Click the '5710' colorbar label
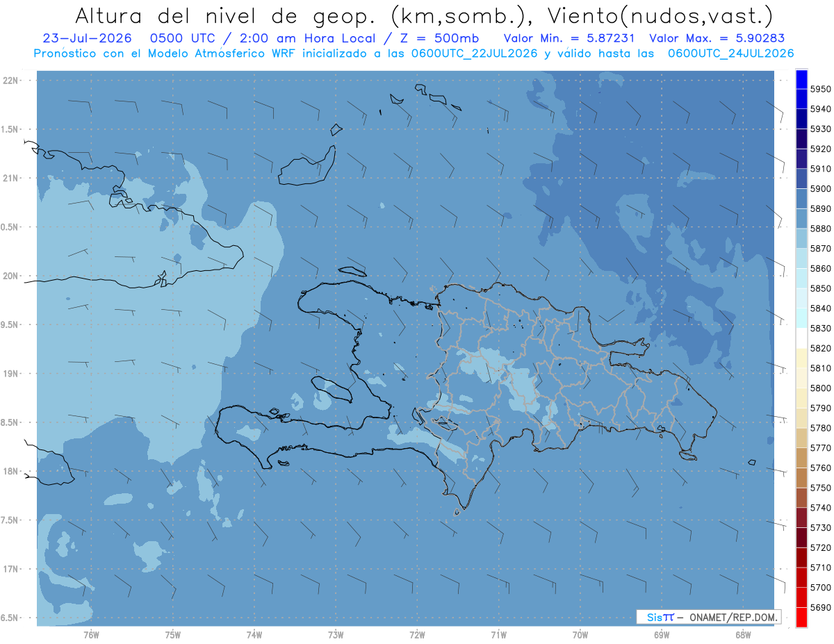Viewport: 834px width, 644px height. (x=820, y=568)
